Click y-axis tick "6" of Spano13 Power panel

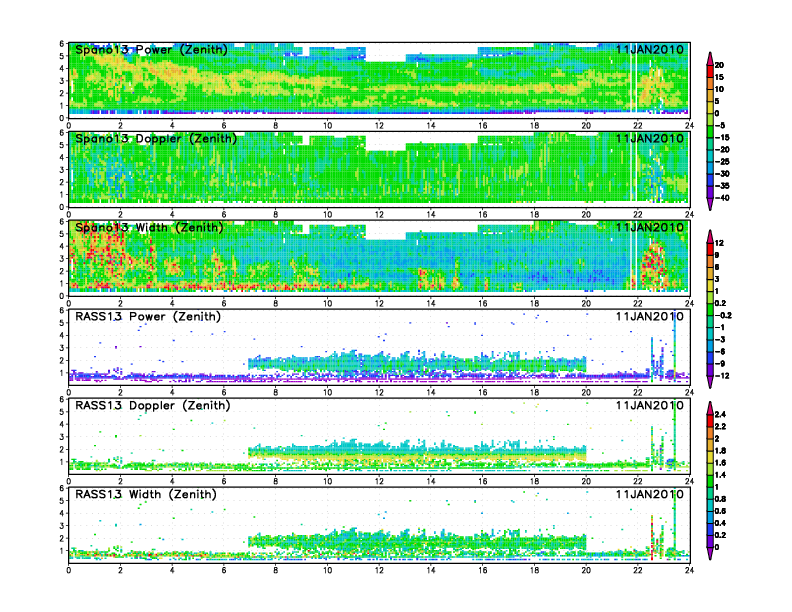(62, 44)
